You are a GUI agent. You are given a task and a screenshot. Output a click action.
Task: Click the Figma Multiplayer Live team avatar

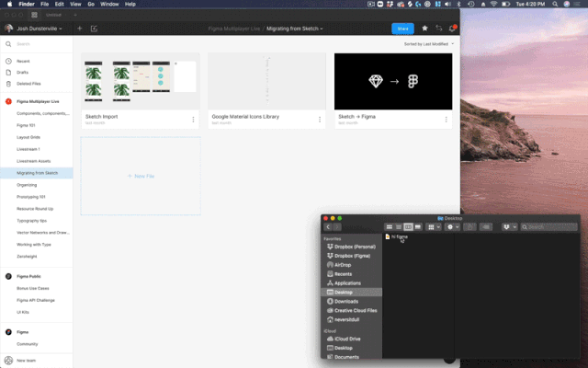click(x=8, y=101)
